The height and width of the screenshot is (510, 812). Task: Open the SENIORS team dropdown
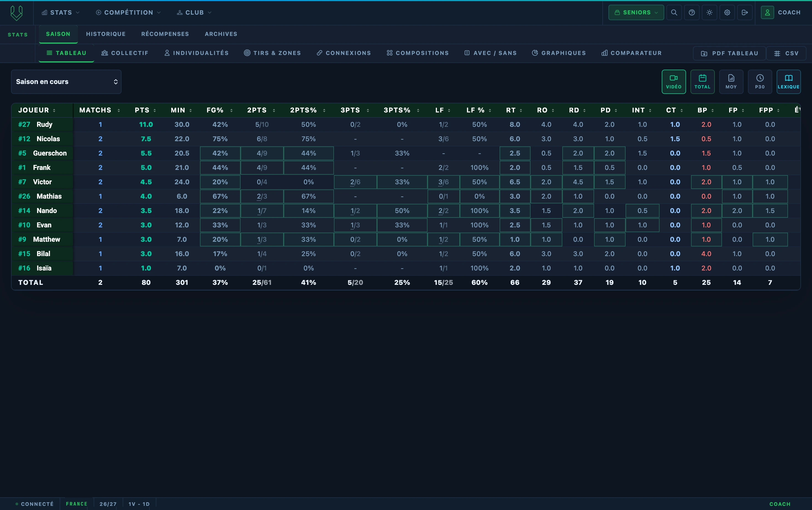pos(636,12)
